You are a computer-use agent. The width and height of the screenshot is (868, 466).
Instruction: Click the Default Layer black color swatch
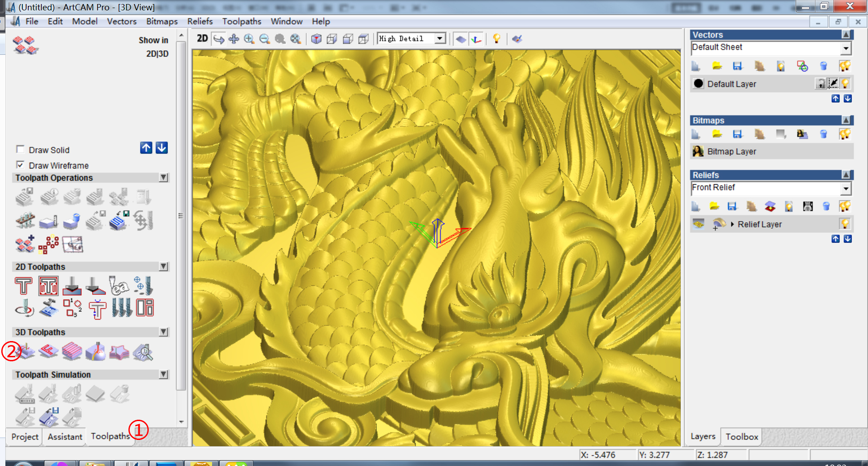pos(698,84)
